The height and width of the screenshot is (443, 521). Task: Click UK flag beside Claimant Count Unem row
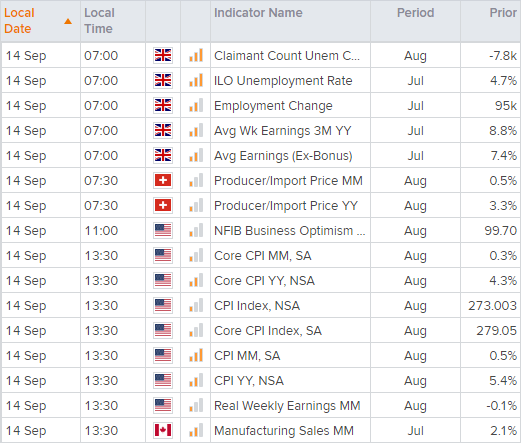tap(163, 55)
